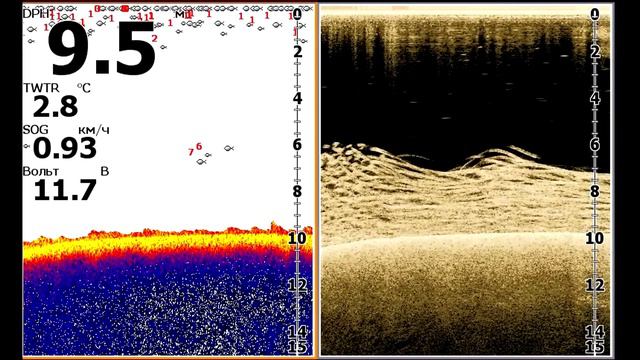The width and height of the screenshot is (640, 360).
Task: Click the SOG speed label
Action: 36,130
